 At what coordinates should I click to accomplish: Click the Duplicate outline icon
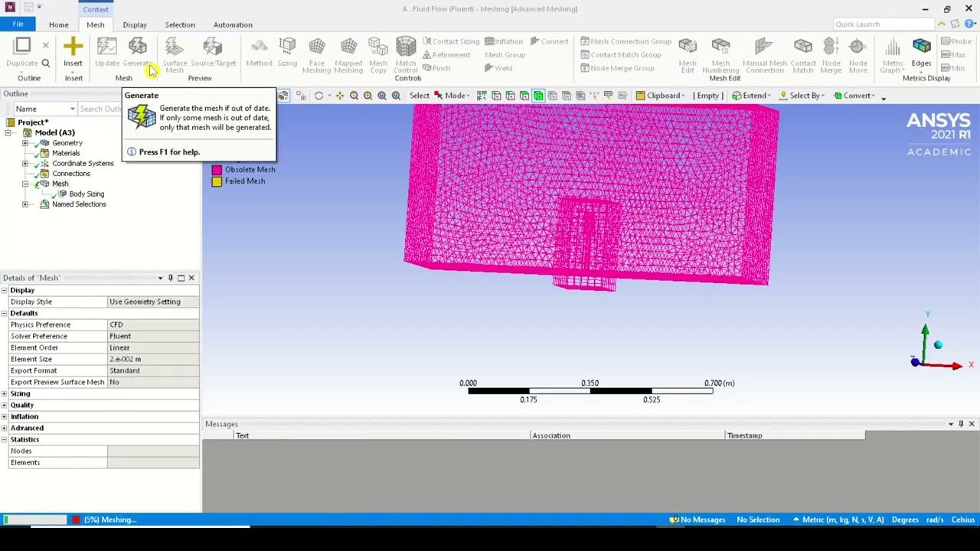22,47
